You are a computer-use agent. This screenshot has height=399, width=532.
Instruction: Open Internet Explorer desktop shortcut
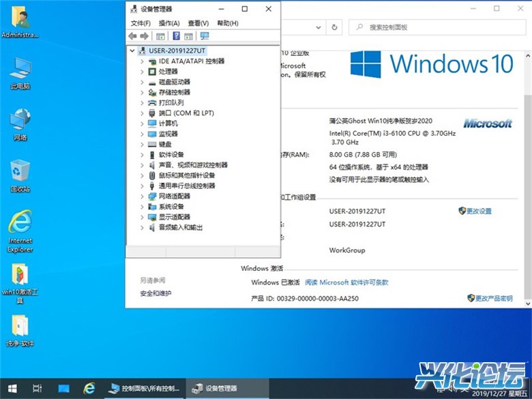tap(20, 227)
